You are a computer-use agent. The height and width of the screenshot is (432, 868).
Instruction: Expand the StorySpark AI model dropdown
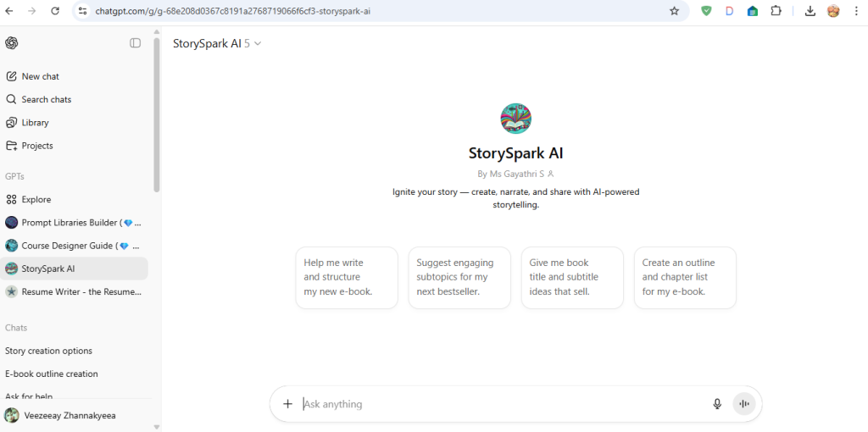[x=217, y=43]
